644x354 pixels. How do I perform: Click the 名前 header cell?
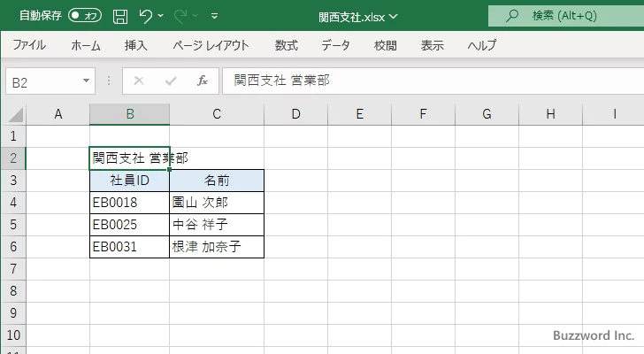217,181
